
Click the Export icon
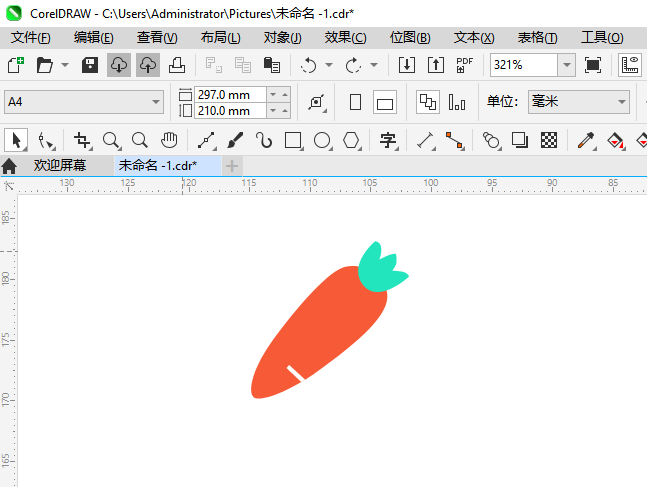[436, 65]
